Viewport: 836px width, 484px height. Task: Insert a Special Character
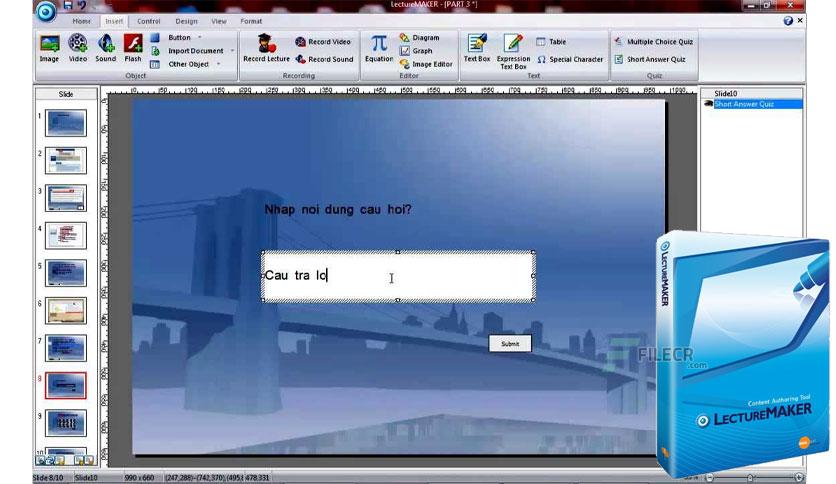coord(570,59)
